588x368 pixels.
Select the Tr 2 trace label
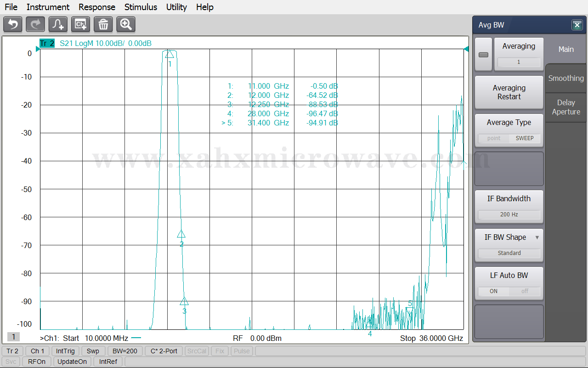(x=47, y=44)
